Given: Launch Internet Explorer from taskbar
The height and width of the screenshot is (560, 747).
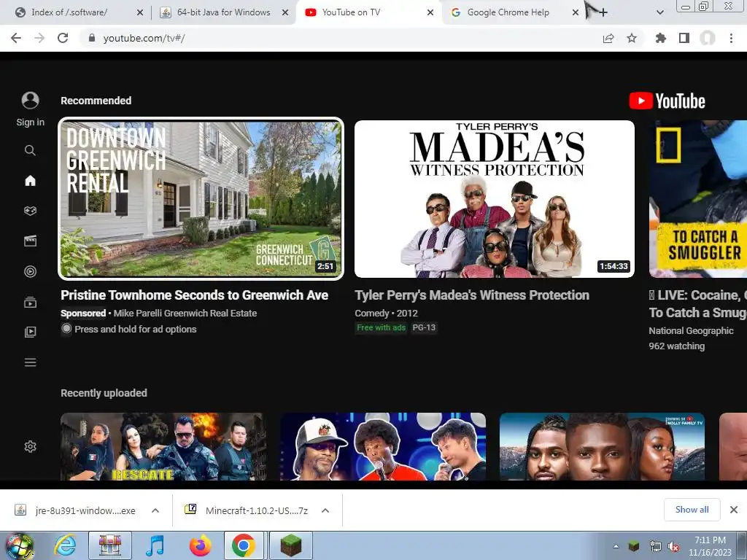Looking at the screenshot, I should [65, 545].
